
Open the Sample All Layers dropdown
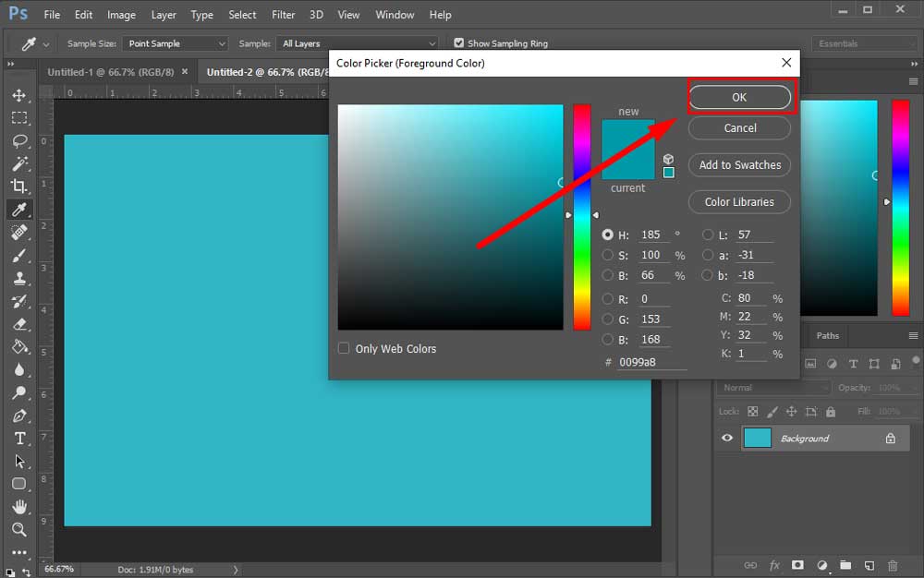point(357,43)
